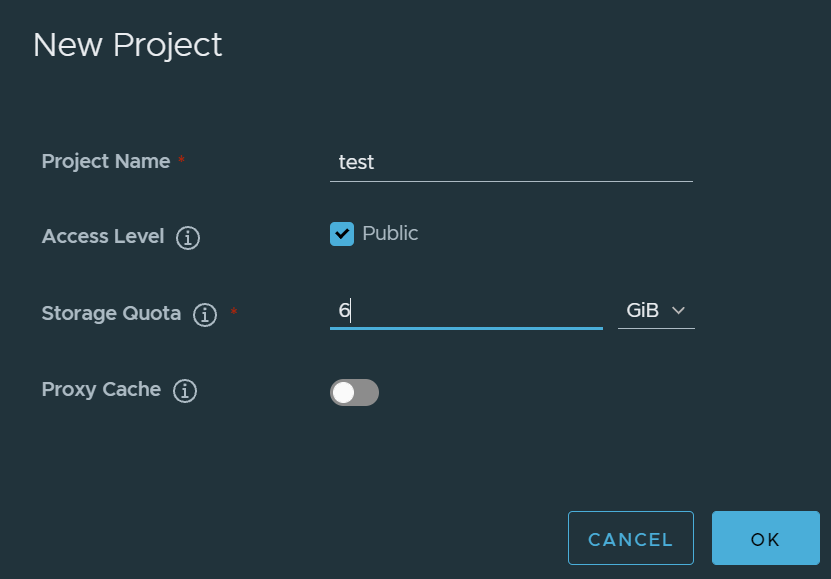Enable the Proxy Cache toggle switch
The width and height of the screenshot is (831, 579).
tap(354, 393)
